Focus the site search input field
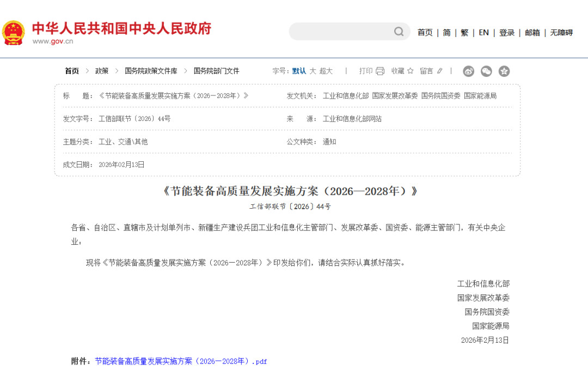This screenshot has height=376, width=588. click(340, 32)
